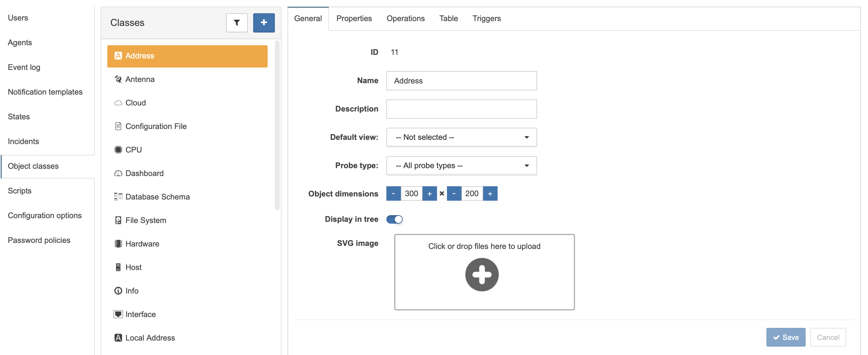This screenshot has height=355, width=868.
Task: Upload SVG image using the plus circle
Action: (x=482, y=275)
